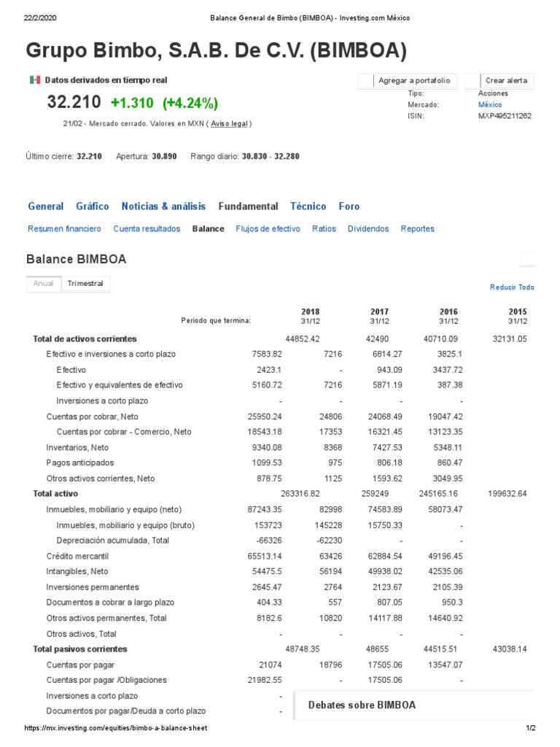The width and height of the screenshot is (560, 747).
Task: Open the Ratios link
Action: pyautogui.click(x=324, y=228)
